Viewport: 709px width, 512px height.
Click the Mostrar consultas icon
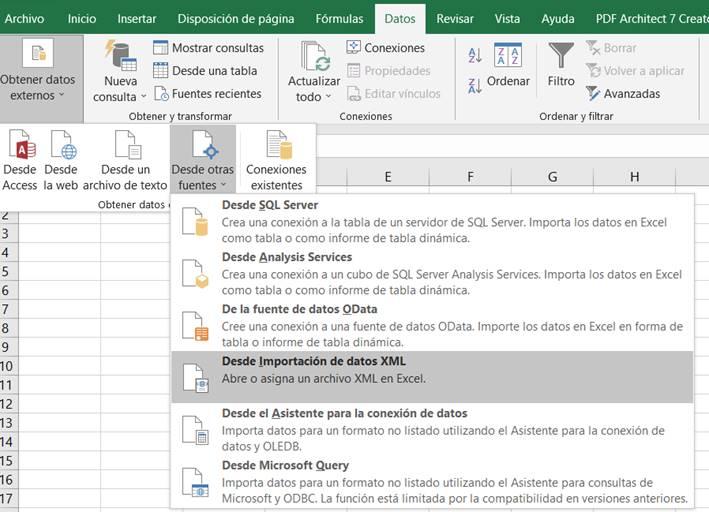pos(161,47)
